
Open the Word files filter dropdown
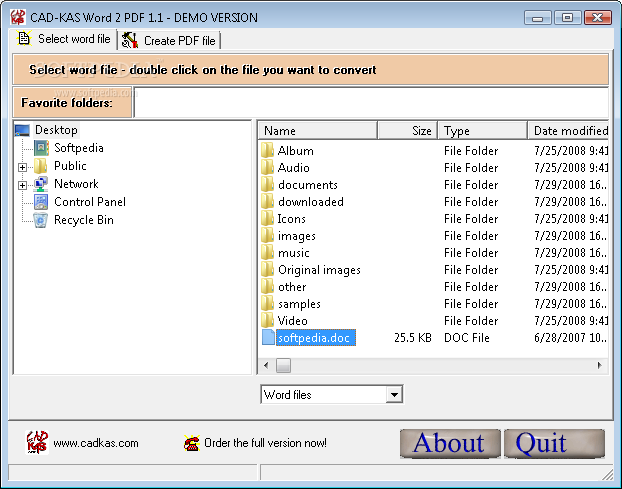[x=394, y=395]
